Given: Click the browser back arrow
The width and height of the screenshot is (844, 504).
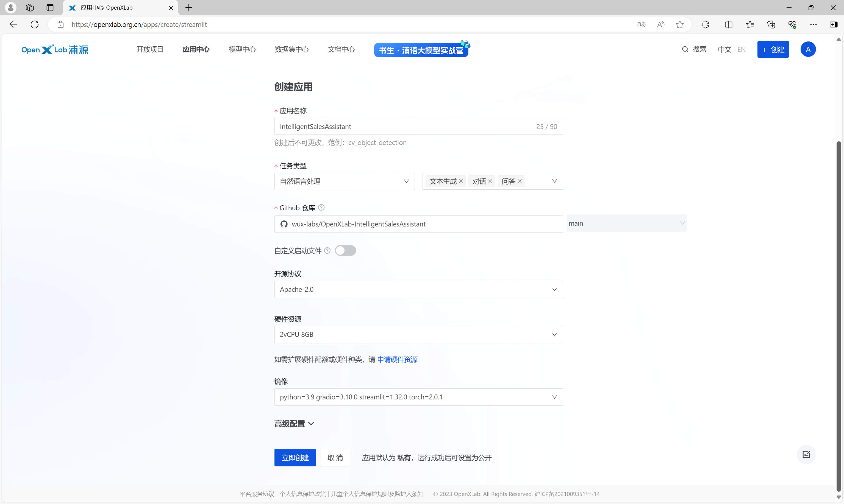Looking at the screenshot, I should point(13,24).
